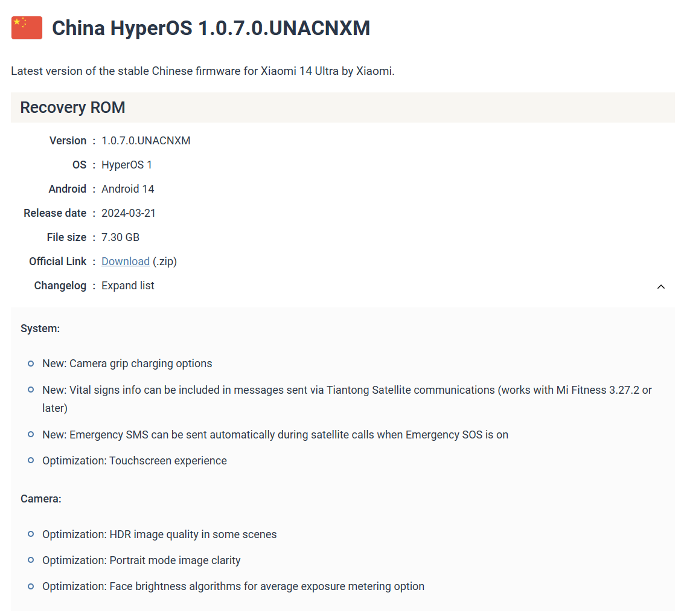Click the Tiantong Satellite vital signs entry

pos(347,390)
